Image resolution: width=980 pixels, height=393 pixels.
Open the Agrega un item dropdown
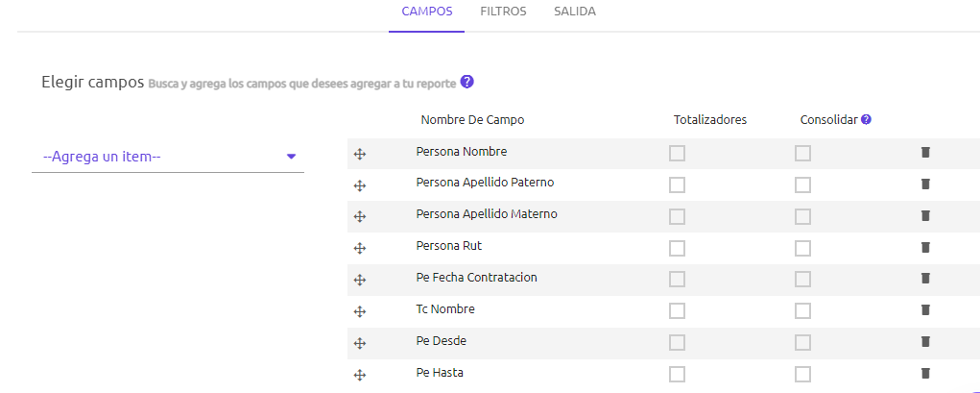(x=168, y=157)
